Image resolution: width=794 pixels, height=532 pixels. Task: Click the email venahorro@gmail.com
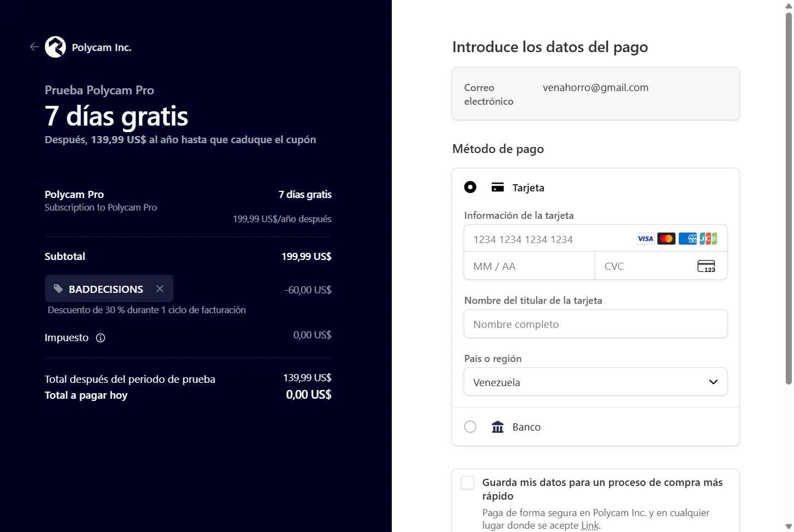tap(595, 87)
